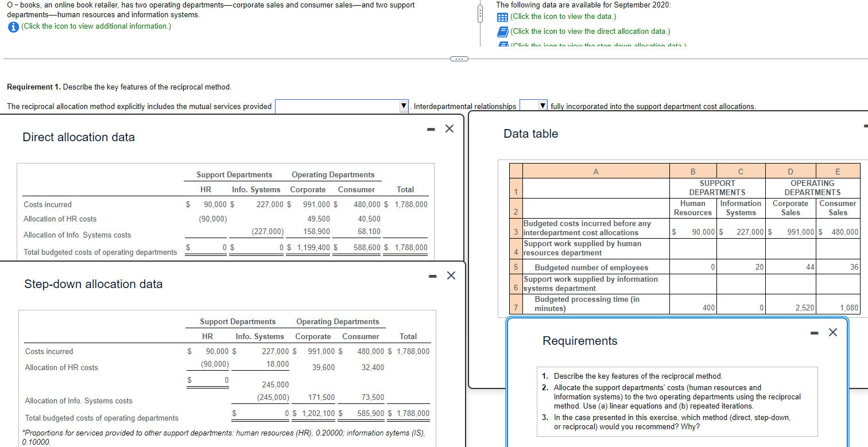868x447 pixels.
Task: Click the 1,199,400 total in direct allocation
Action: pos(313,248)
